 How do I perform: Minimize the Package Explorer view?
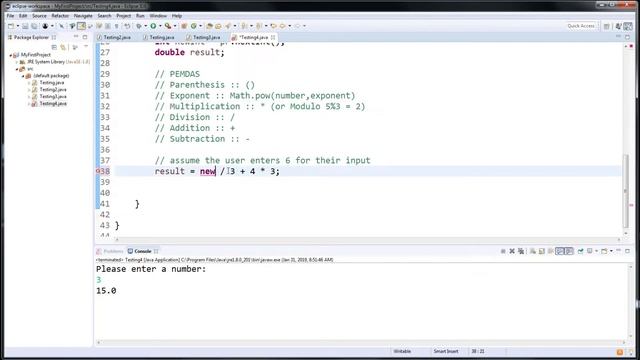(76, 37)
